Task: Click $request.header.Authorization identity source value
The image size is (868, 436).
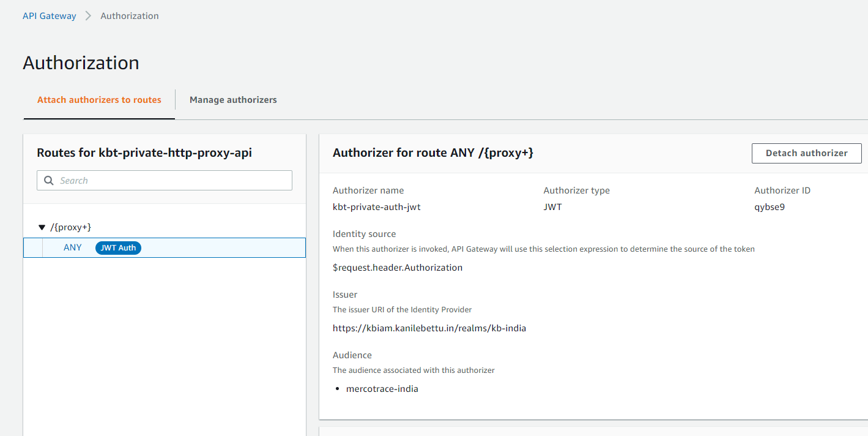Action: coord(398,268)
